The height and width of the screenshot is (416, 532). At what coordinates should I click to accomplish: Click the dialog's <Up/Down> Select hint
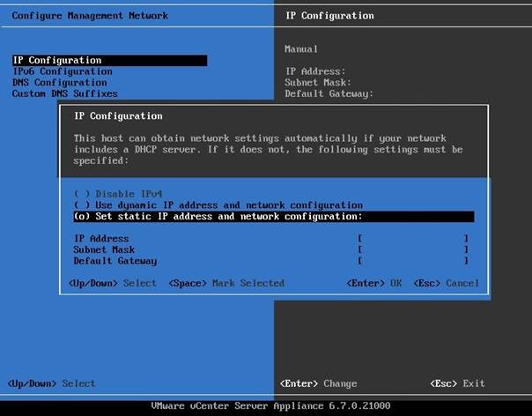tap(113, 283)
